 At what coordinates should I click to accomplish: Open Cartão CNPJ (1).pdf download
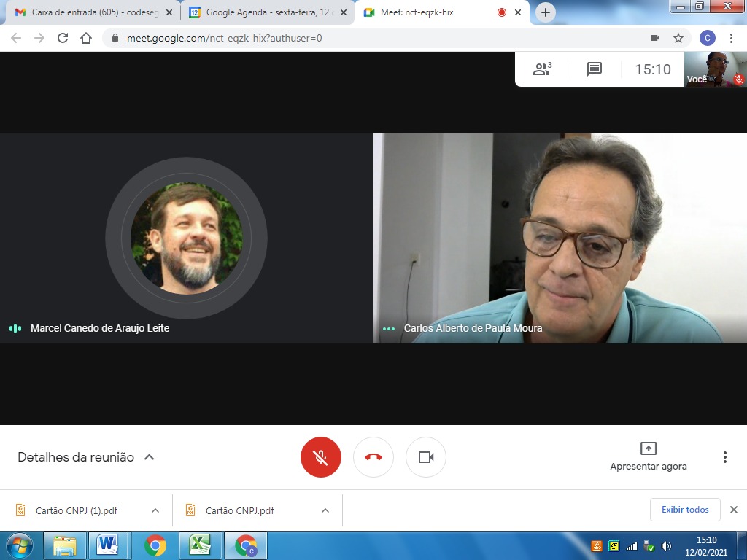(76, 510)
